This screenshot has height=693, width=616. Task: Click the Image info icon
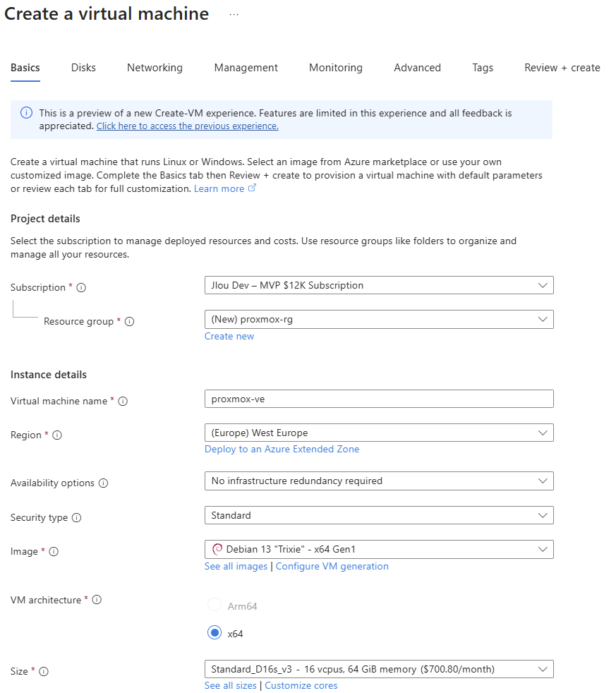coord(54,552)
